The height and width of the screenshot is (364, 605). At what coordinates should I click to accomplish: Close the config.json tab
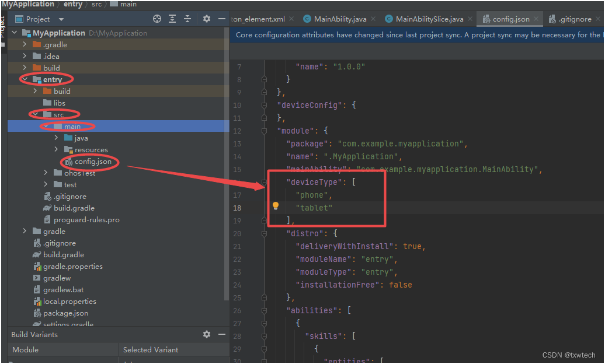point(536,19)
